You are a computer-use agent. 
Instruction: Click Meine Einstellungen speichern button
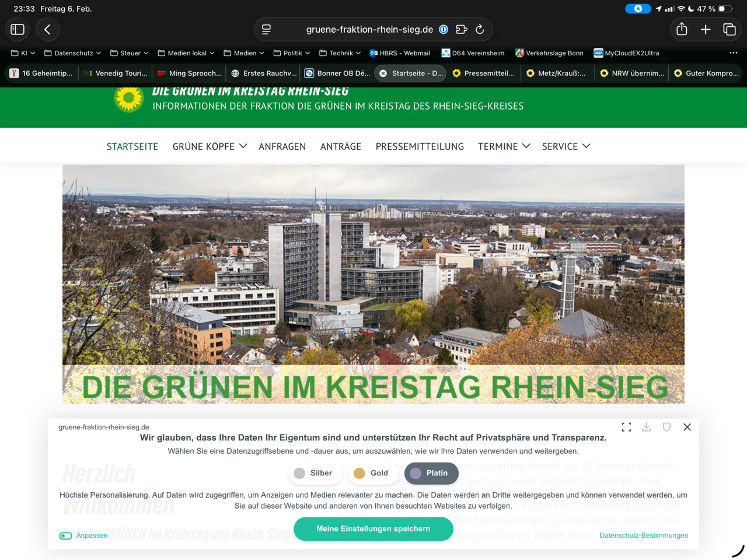(x=373, y=528)
